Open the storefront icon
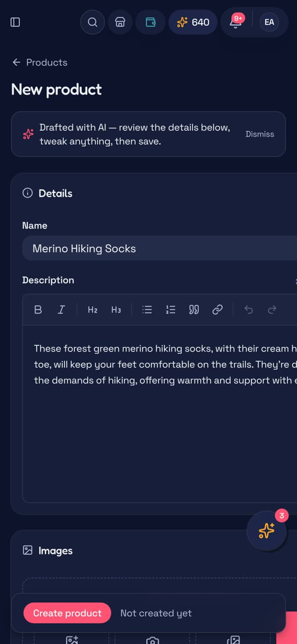The width and height of the screenshot is (297, 644). [x=120, y=22]
